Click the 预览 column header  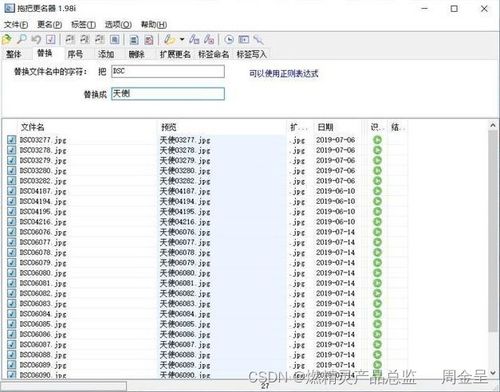click(x=221, y=127)
